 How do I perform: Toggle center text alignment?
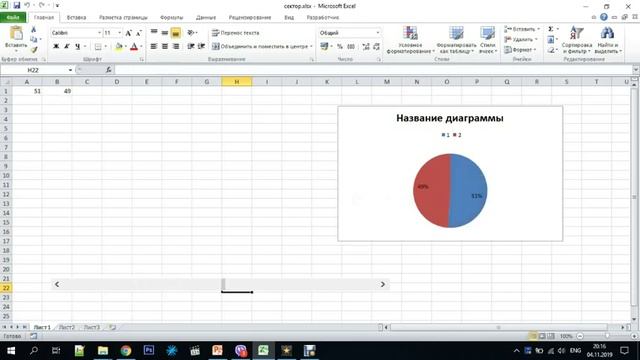pyautogui.click(x=164, y=47)
